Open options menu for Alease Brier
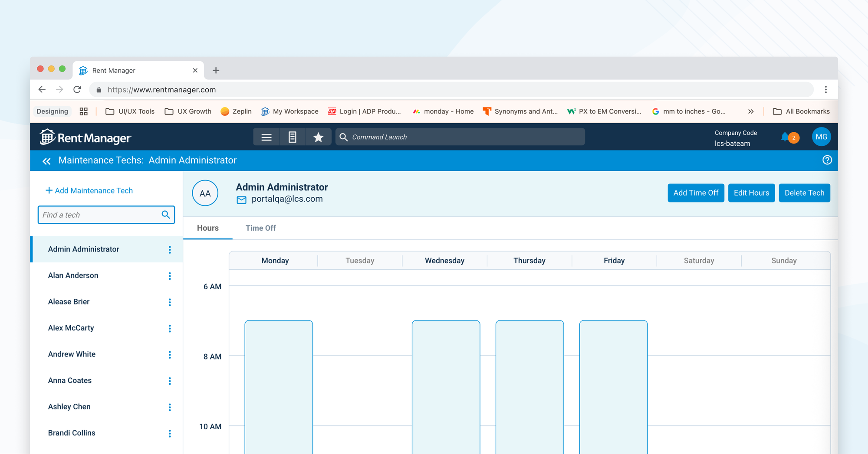868x454 pixels. pyautogui.click(x=170, y=302)
